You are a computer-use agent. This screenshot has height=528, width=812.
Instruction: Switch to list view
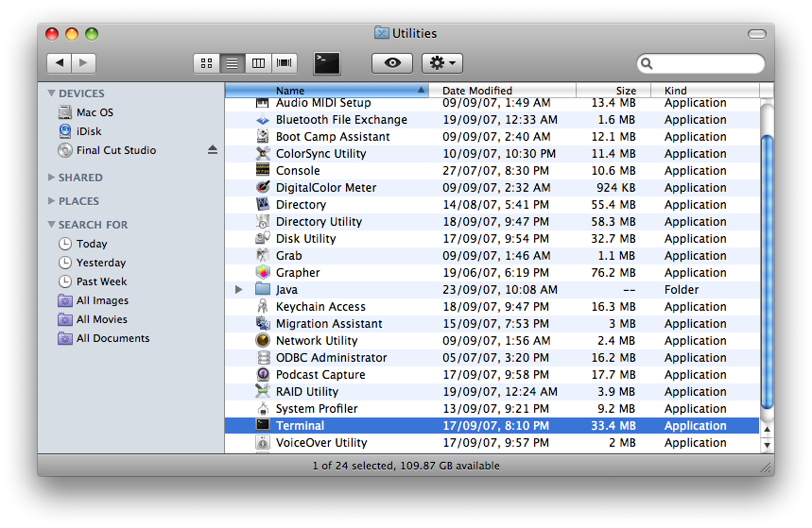(232, 63)
